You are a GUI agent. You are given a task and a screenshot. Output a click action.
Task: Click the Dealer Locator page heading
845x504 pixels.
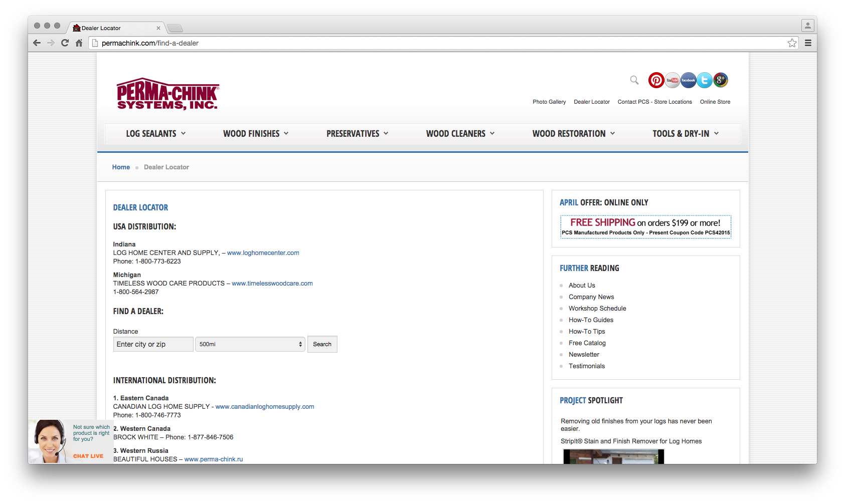(x=140, y=207)
